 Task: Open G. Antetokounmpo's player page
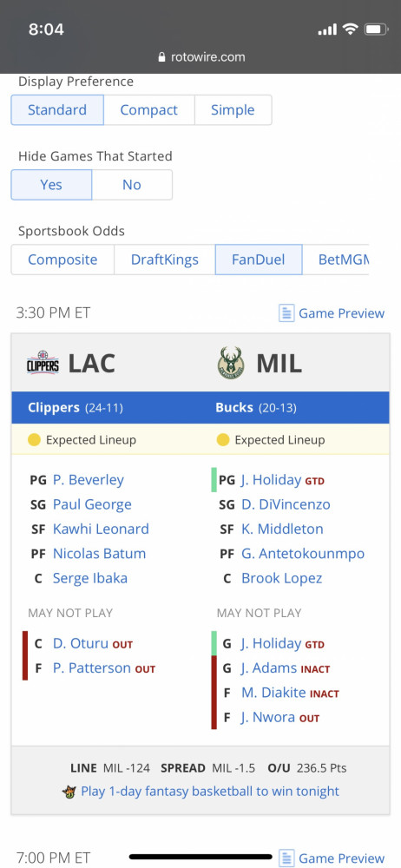click(303, 554)
